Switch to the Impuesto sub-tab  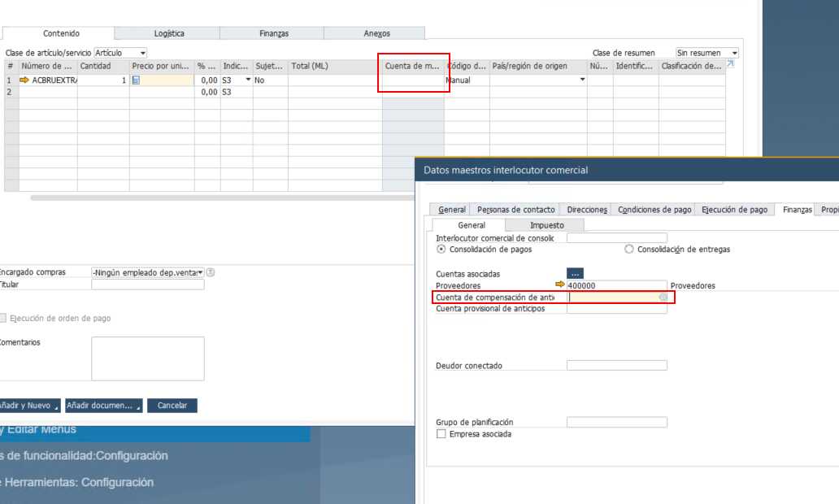[x=546, y=225]
